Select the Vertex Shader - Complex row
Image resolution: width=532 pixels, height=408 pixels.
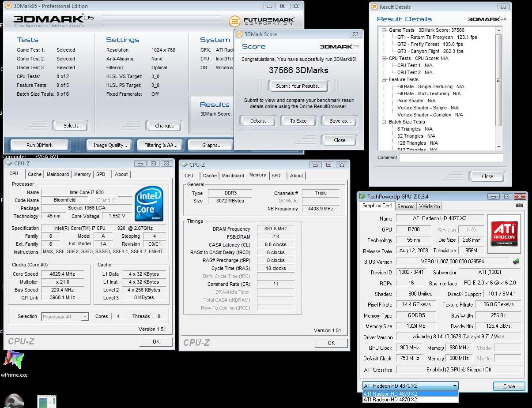pos(430,115)
